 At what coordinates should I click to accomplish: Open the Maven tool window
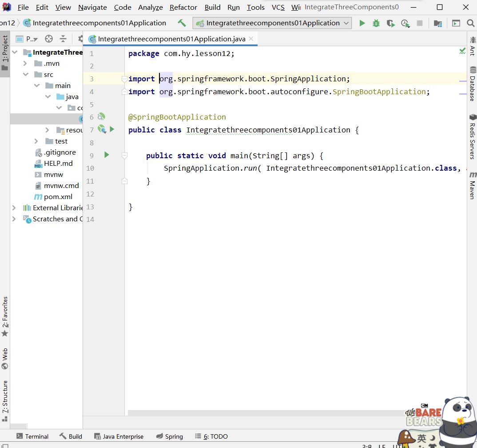[473, 186]
